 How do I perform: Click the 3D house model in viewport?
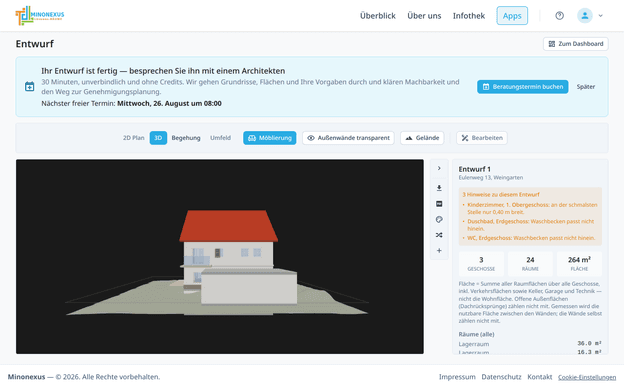click(239, 257)
